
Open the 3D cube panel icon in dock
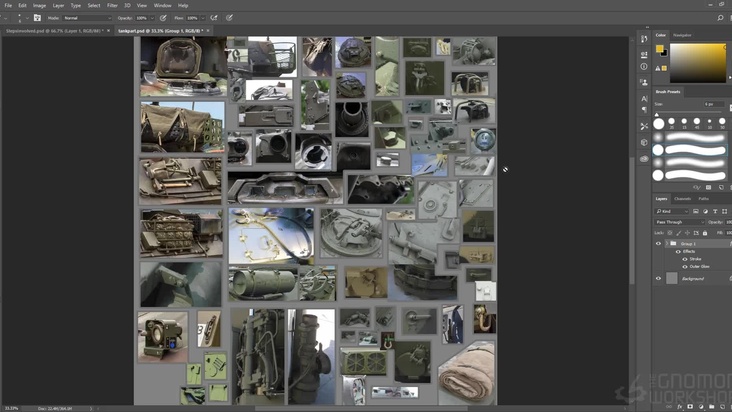pos(644,142)
